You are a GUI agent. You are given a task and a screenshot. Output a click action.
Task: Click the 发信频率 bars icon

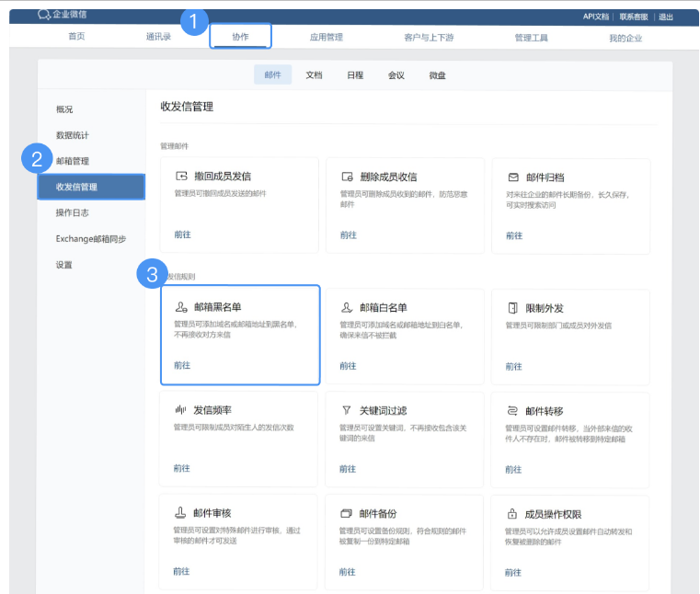point(180,410)
